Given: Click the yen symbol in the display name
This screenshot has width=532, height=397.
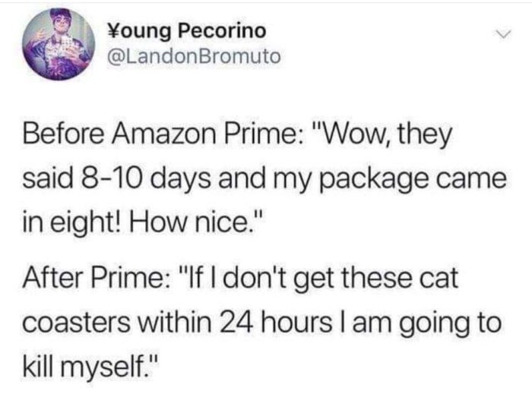Looking at the screenshot, I should click(112, 31).
